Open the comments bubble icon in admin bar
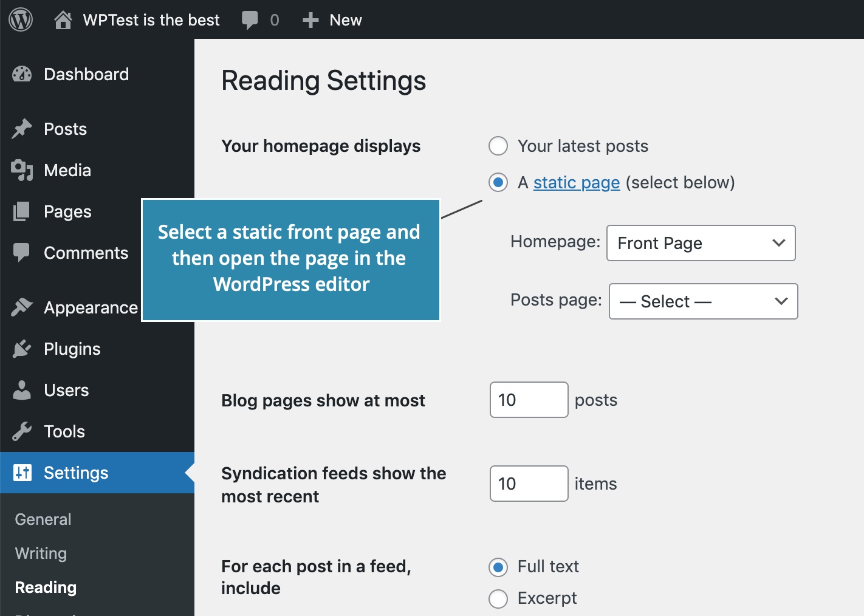Viewport: 864px width, 616px height. pos(250,20)
